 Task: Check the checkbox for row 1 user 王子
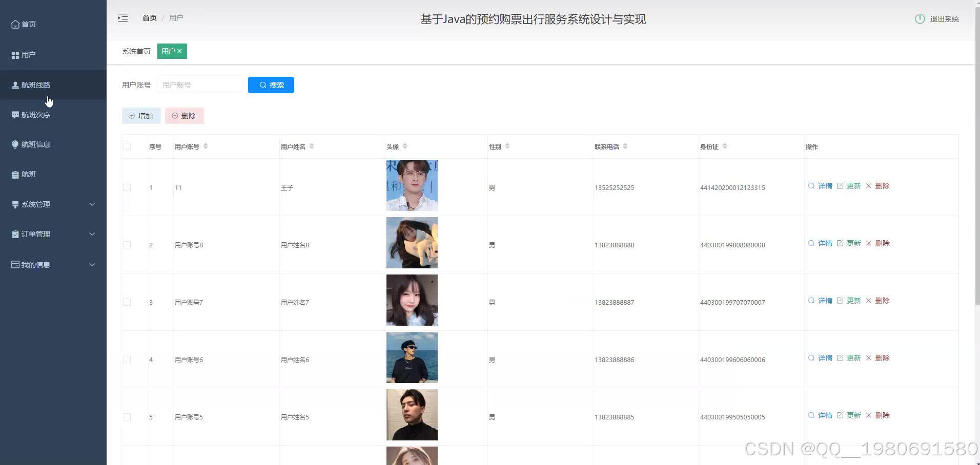(x=127, y=187)
